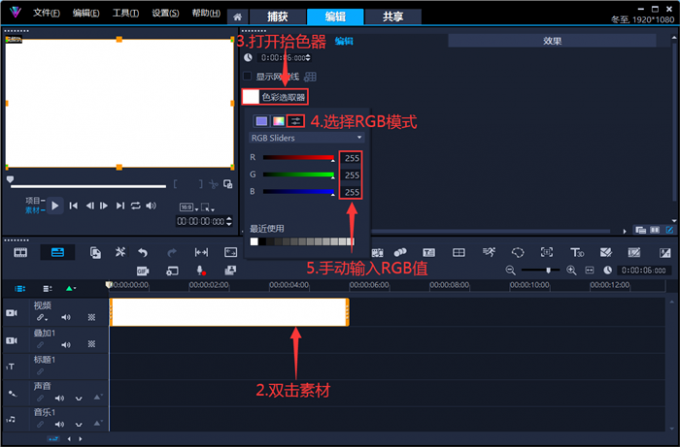Go to the home tab icon
The image size is (680, 447).
237,17
